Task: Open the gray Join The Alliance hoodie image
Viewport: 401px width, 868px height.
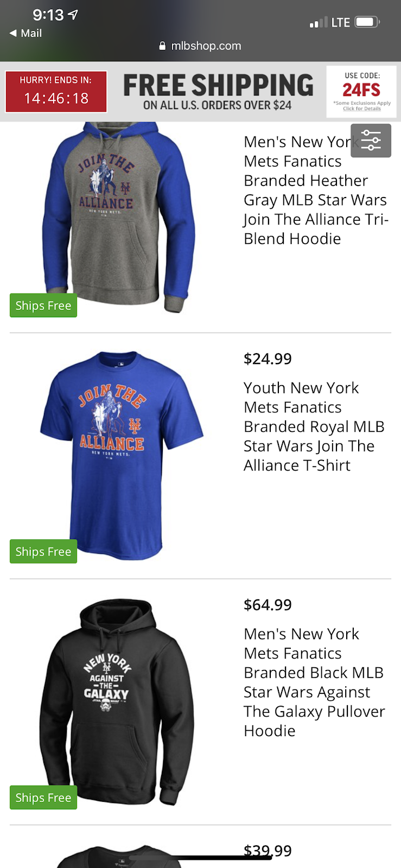Action: [x=118, y=217]
